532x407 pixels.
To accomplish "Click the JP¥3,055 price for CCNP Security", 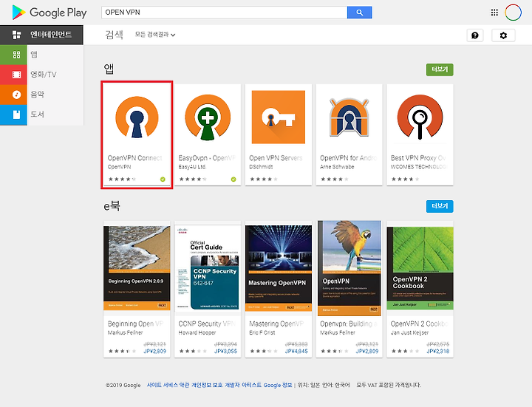I will 225,352.
